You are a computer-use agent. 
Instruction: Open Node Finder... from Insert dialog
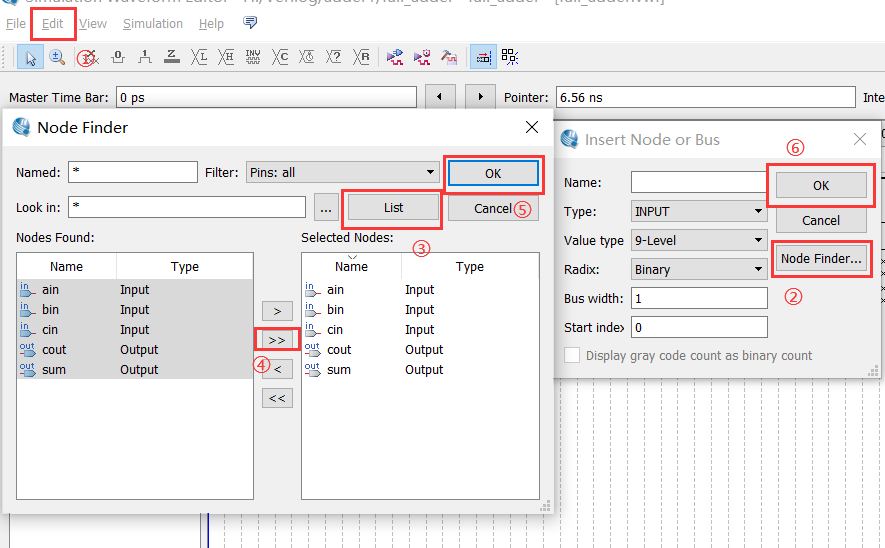click(821, 258)
